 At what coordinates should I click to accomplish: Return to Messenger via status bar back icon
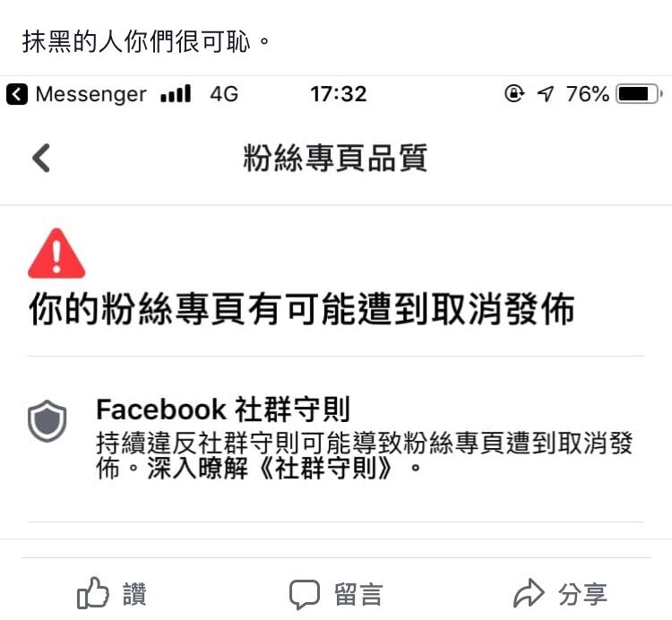[17, 94]
